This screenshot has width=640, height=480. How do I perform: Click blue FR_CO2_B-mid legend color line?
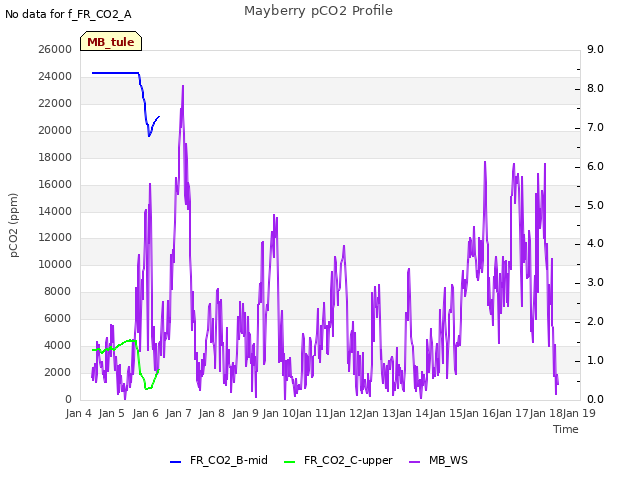click(x=176, y=462)
